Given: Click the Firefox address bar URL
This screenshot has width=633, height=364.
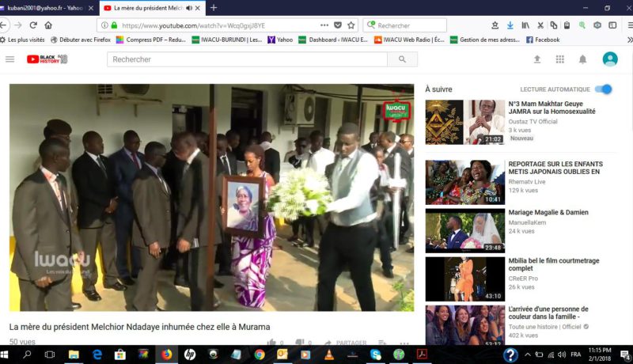Looking at the screenshot, I should point(193,25).
